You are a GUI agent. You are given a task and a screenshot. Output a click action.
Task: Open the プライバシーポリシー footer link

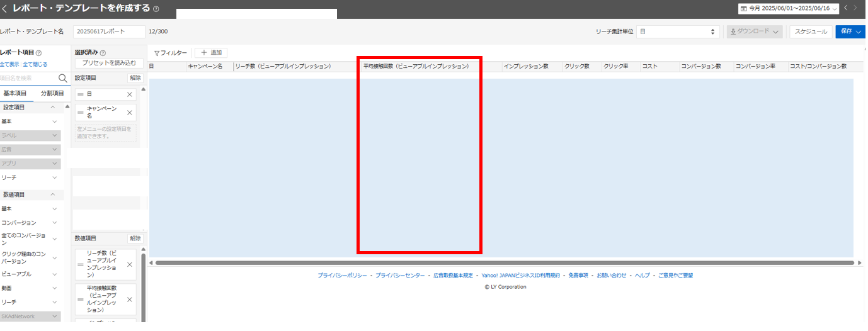pyautogui.click(x=342, y=276)
